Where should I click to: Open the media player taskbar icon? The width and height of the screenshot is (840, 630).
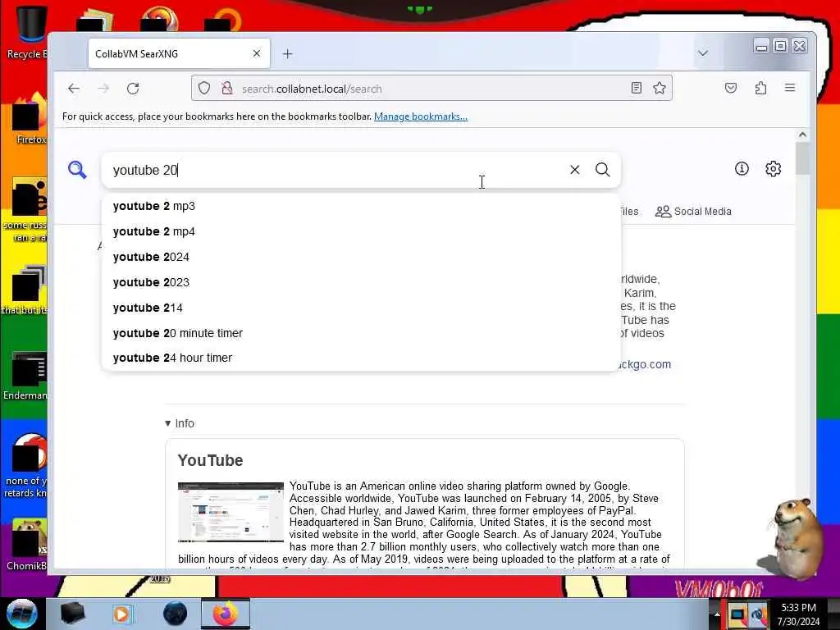(121, 614)
